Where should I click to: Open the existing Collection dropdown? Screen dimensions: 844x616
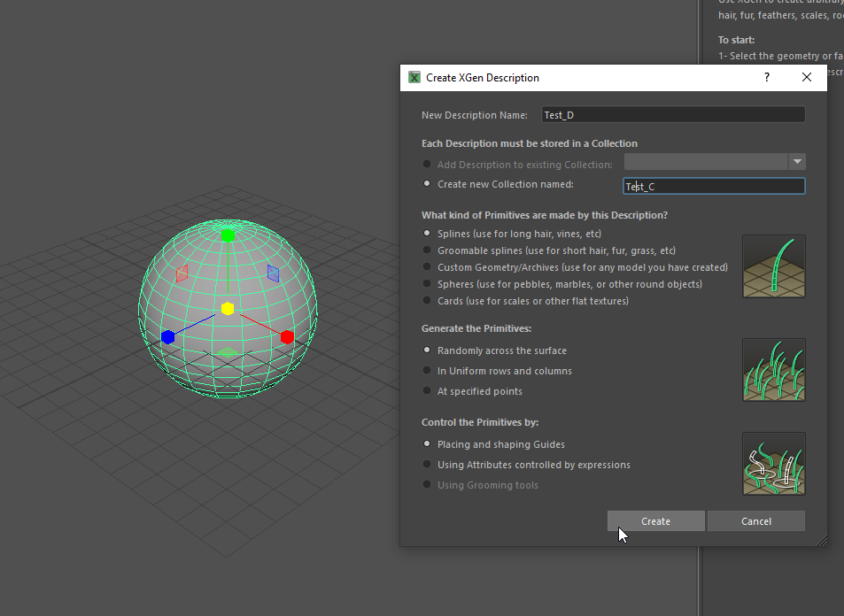[x=796, y=161]
